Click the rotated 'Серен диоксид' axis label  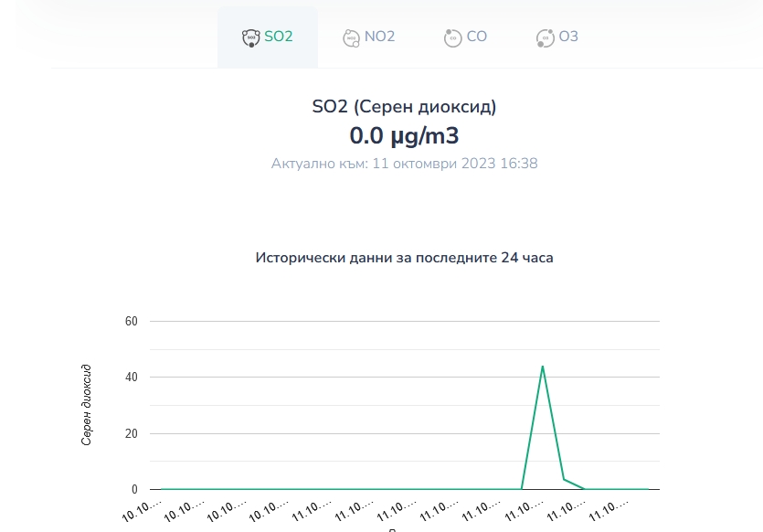pyautogui.click(x=87, y=405)
